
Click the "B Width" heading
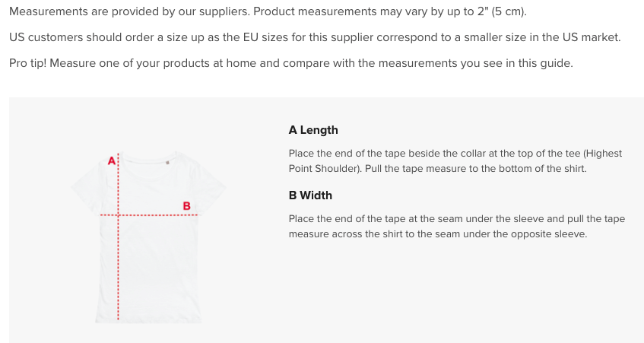coord(310,195)
